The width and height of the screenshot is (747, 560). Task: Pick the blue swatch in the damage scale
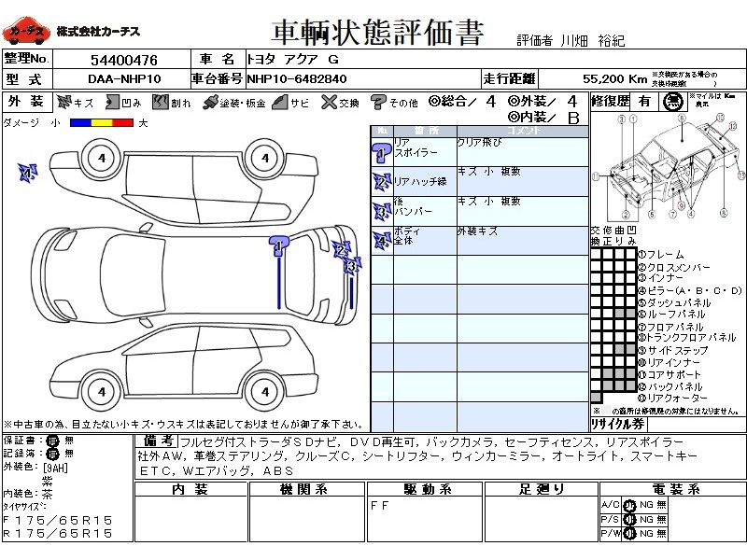[80, 123]
